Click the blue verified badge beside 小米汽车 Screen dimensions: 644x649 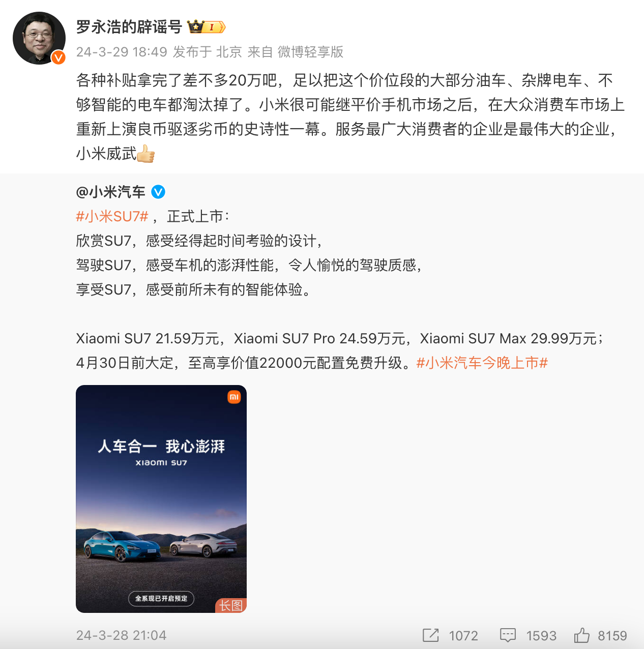click(158, 192)
